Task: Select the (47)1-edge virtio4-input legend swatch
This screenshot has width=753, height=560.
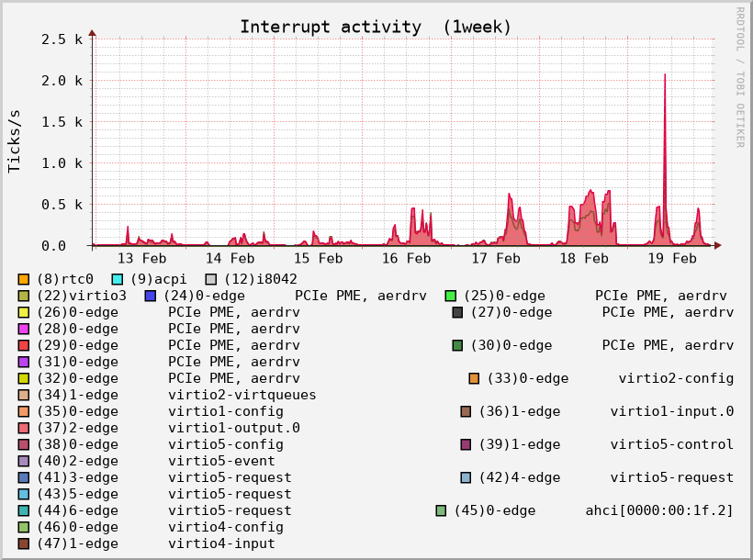Action: click(x=24, y=543)
